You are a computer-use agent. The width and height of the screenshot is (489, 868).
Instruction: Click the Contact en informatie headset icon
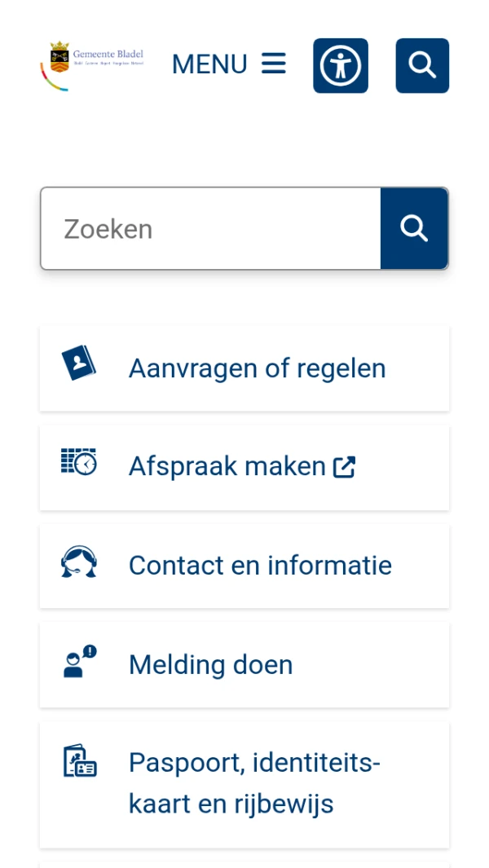(79, 562)
